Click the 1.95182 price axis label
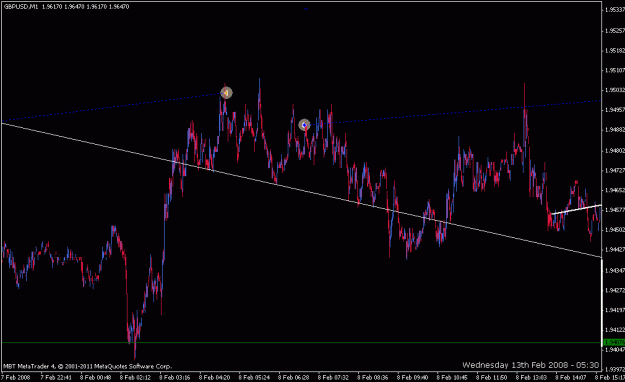 [x=615, y=51]
